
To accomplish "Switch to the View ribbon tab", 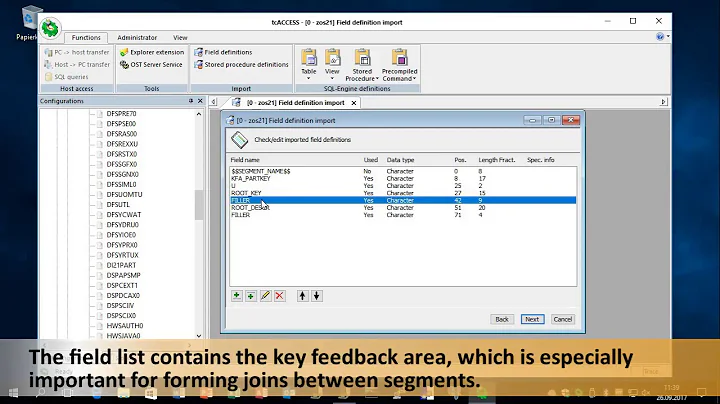I will 180,38.
